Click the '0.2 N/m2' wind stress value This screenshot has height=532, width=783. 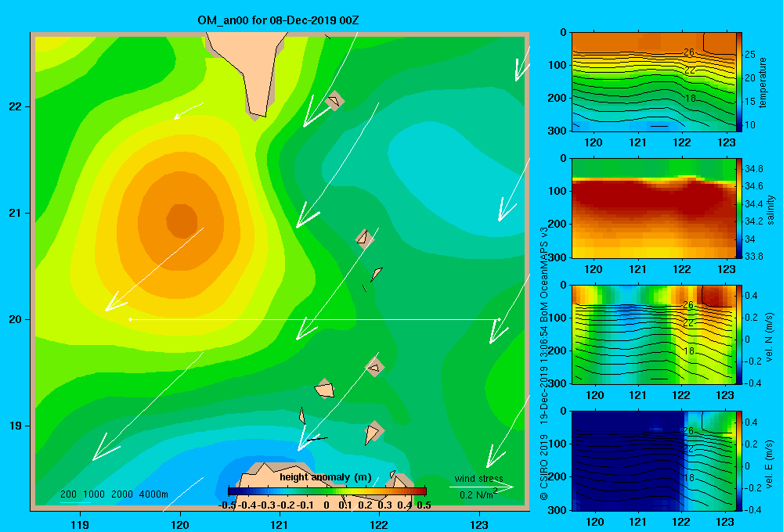click(x=478, y=494)
